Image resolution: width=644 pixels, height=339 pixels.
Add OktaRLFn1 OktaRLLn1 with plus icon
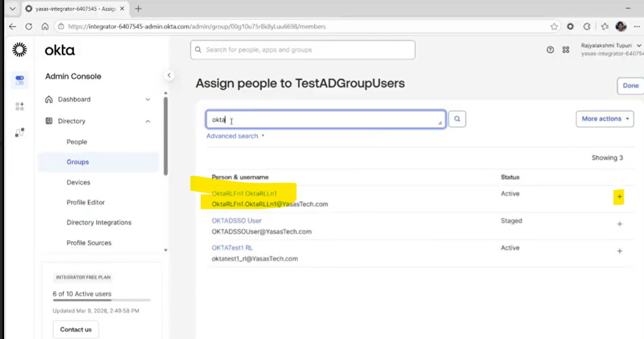click(x=620, y=197)
